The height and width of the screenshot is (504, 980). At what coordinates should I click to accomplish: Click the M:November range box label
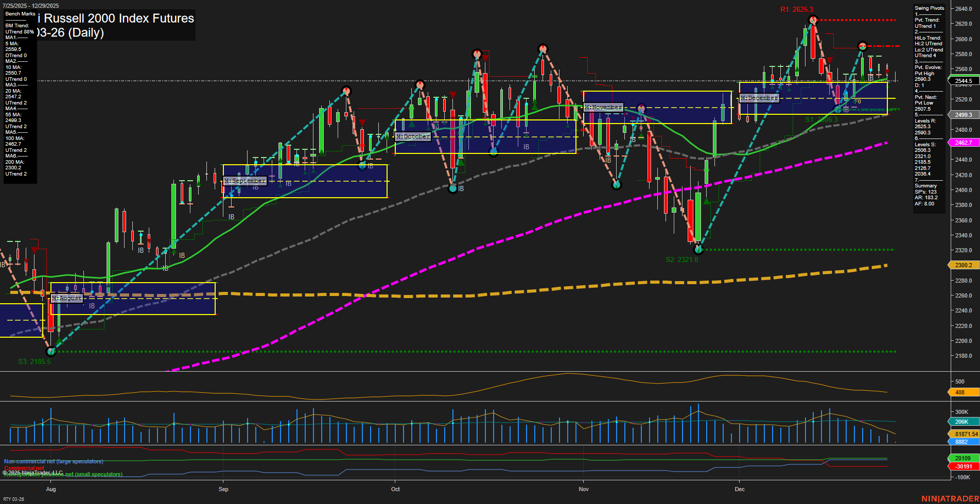point(602,107)
